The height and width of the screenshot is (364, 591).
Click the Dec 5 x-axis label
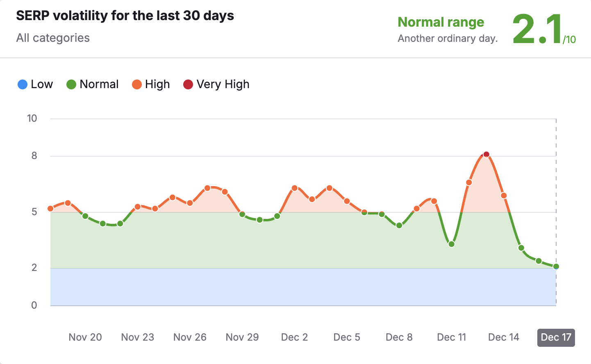tap(347, 337)
